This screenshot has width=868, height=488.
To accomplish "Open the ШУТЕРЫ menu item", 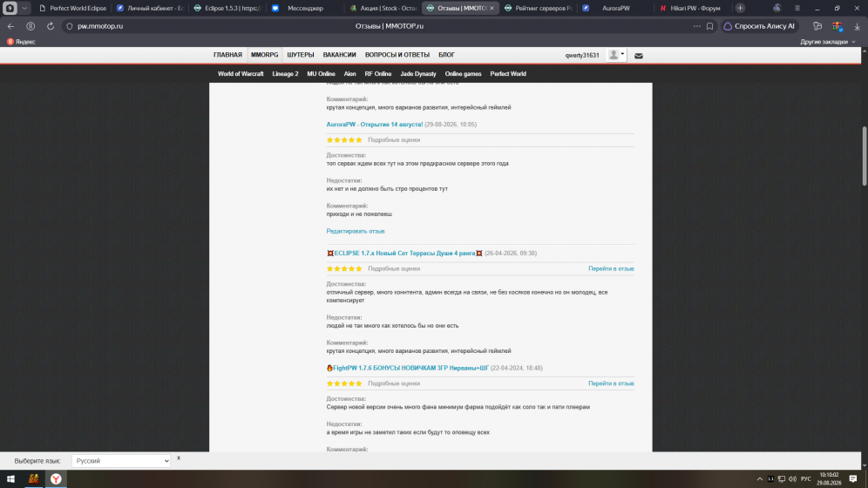I will [x=301, y=55].
